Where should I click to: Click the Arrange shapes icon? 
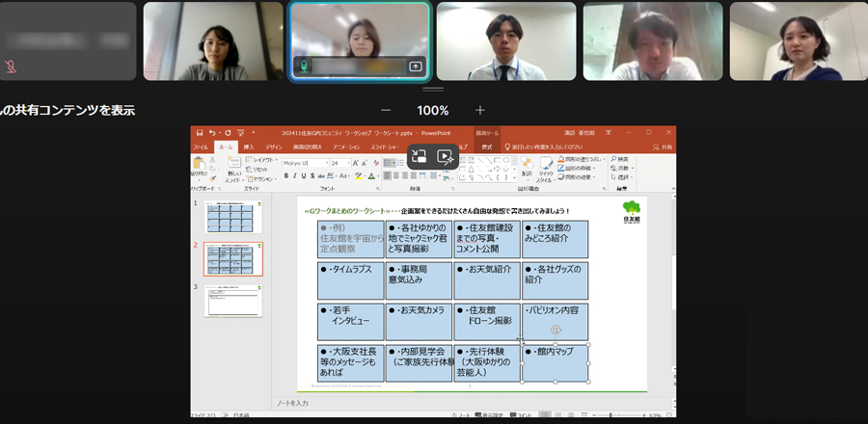(x=527, y=164)
